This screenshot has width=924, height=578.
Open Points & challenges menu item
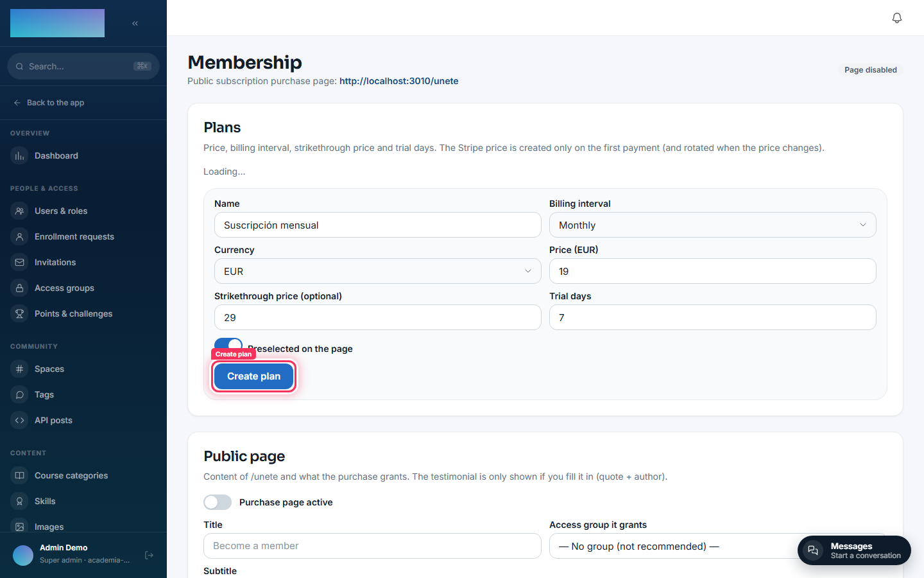(83, 314)
